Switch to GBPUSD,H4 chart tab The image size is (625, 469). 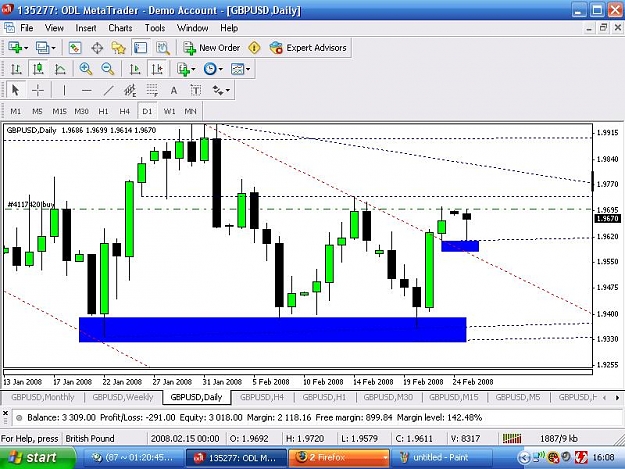tap(262, 397)
